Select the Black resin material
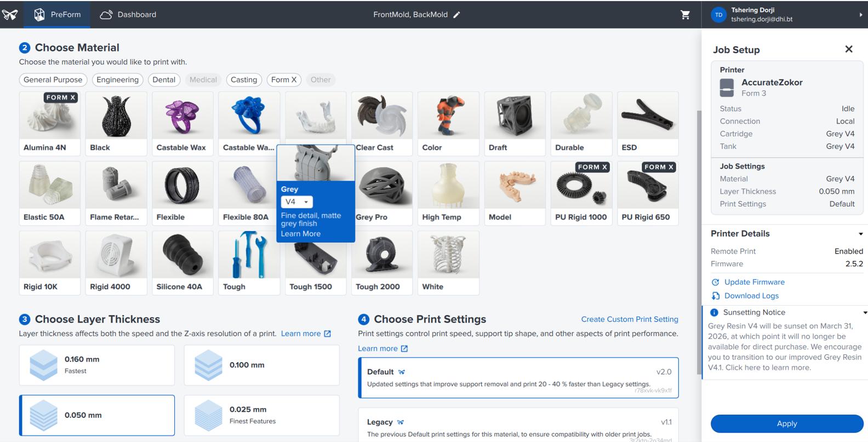The image size is (868, 442). (x=116, y=124)
